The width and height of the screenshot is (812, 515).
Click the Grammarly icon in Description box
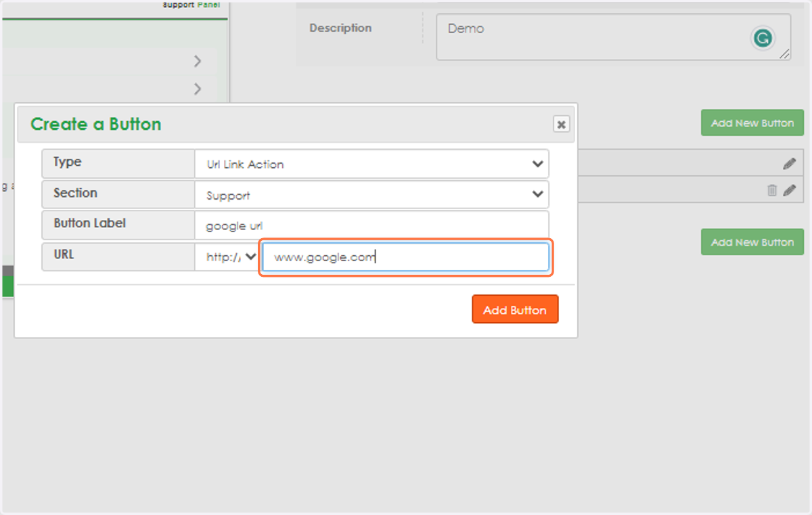tap(763, 39)
